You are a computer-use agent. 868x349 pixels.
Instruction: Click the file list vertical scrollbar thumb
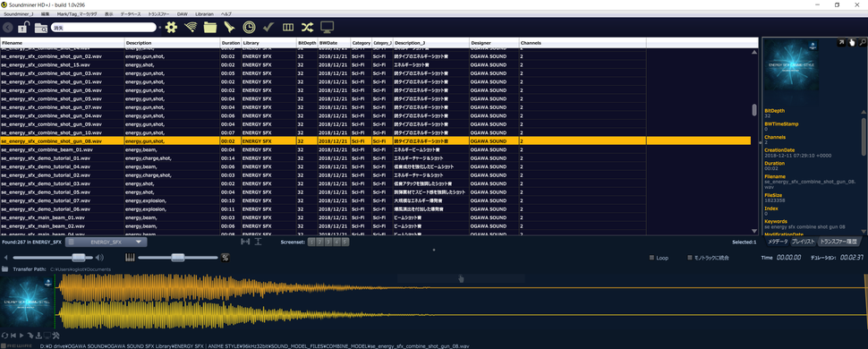click(754, 110)
